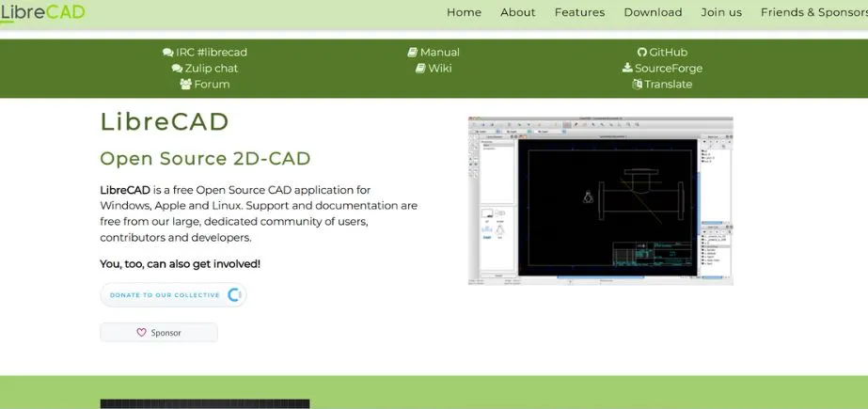The width and height of the screenshot is (868, 409).
Task: Open the Home menu item
Action: [x=464, y=12]
